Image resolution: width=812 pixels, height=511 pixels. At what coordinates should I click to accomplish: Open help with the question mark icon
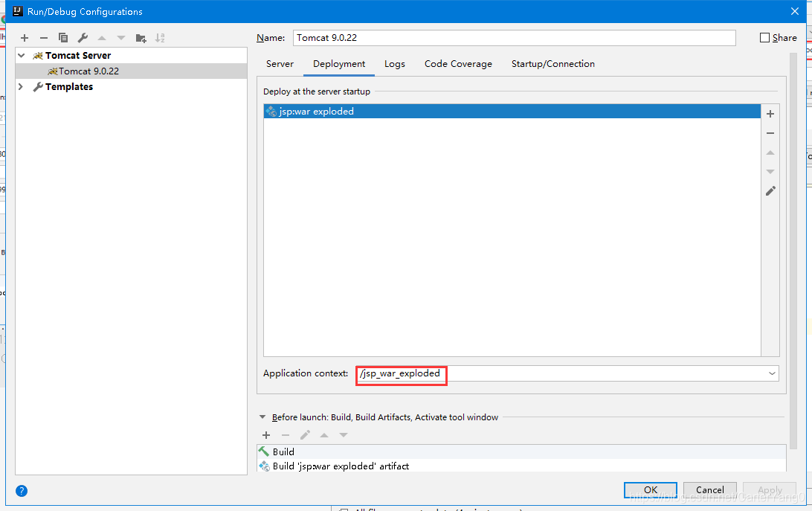[x=22, y=491]
